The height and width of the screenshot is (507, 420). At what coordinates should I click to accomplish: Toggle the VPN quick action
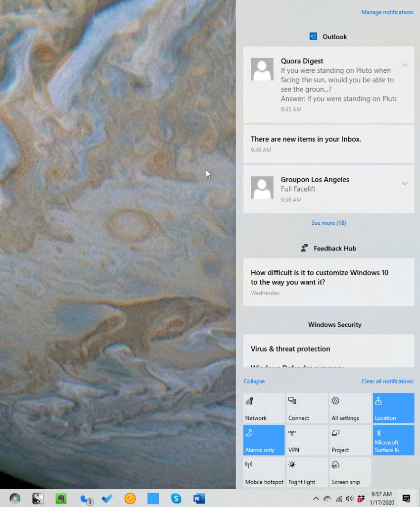click(307, 440)
